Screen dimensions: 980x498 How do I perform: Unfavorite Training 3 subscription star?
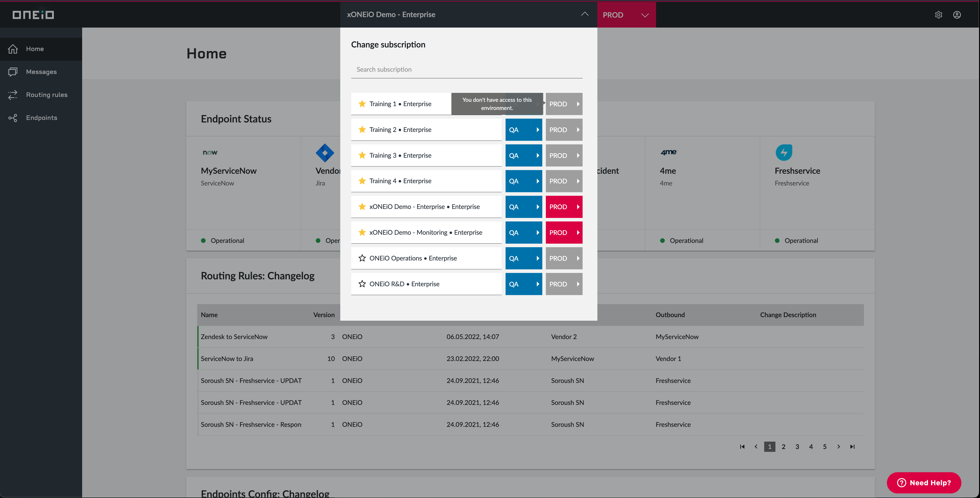coord(362,155)
